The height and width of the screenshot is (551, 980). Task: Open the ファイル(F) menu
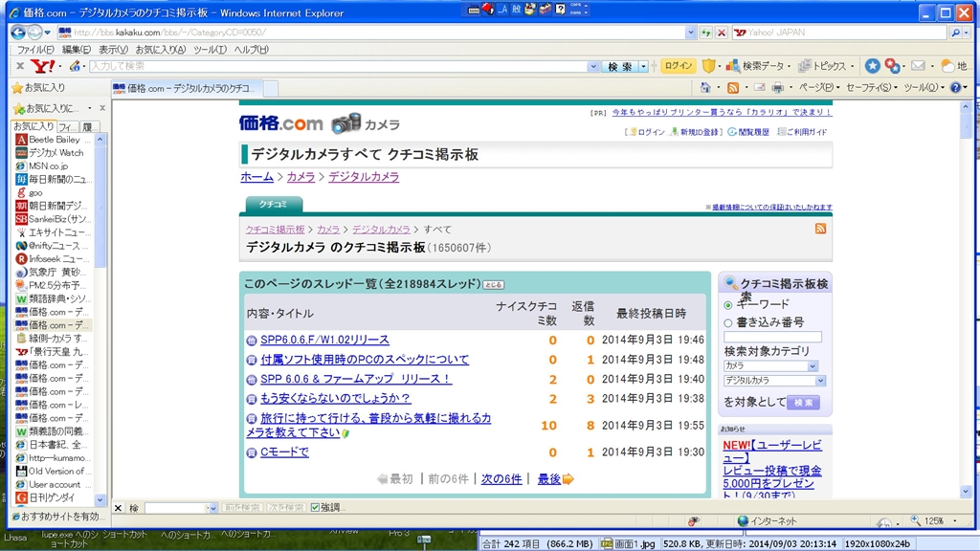[x=35, y=50]
